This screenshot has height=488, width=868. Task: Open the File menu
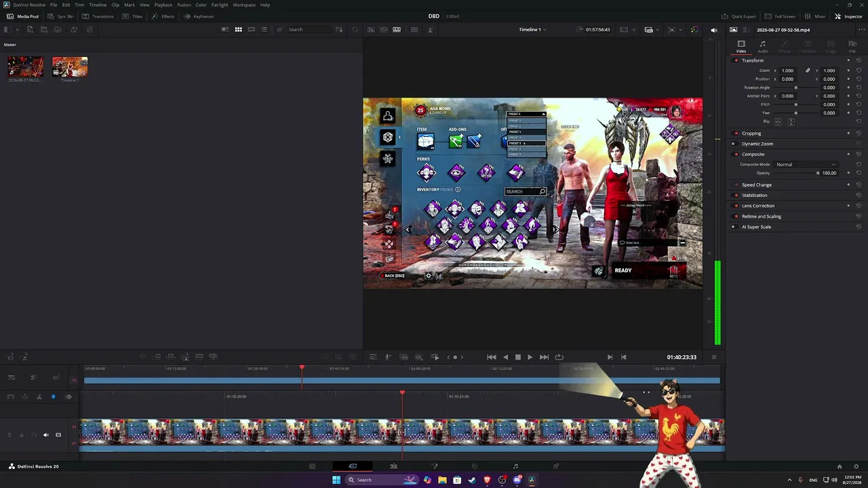click(54, 5)
